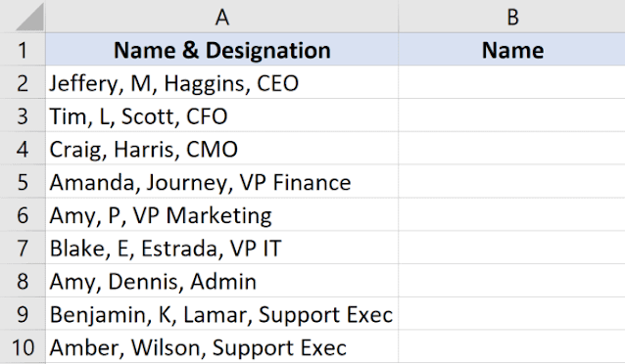The width and height of the screenshot is (625, 364).
Task: Select row 5 header
Action: tap(23, 182)
